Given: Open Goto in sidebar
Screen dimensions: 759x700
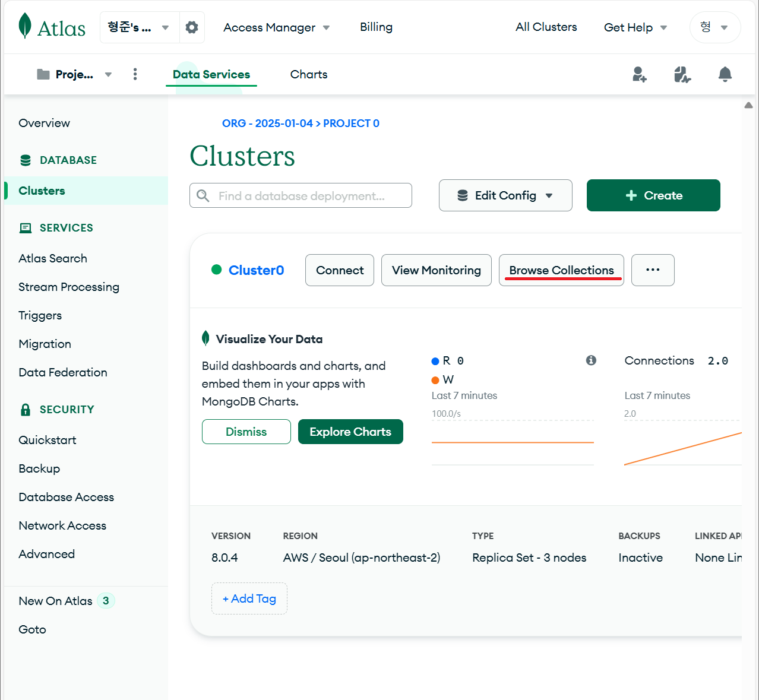Looking at the screenshot, I should (x=33, y=629).
